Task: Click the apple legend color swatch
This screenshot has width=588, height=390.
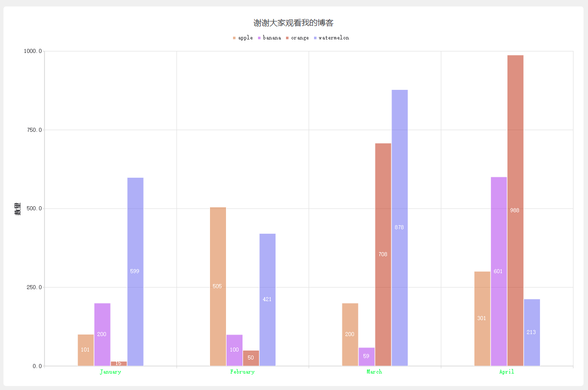Action: 234,37
